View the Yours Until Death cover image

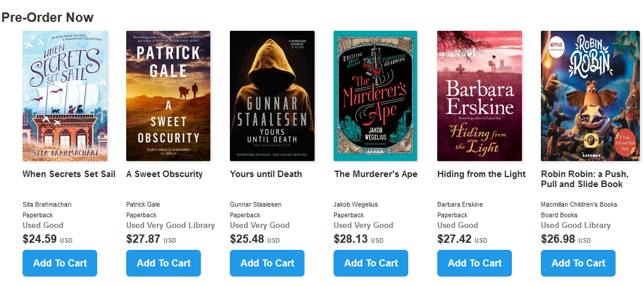click(x=272, y=96)
